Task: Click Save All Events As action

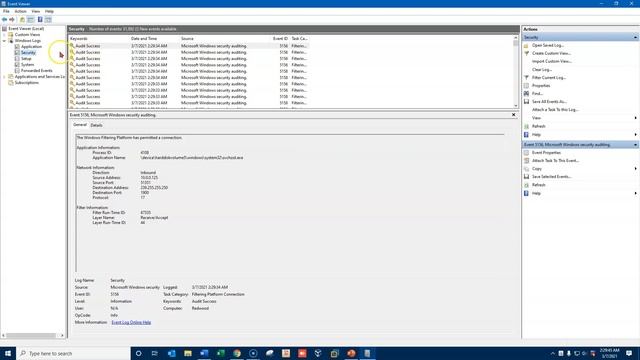Action: point(549,102)
